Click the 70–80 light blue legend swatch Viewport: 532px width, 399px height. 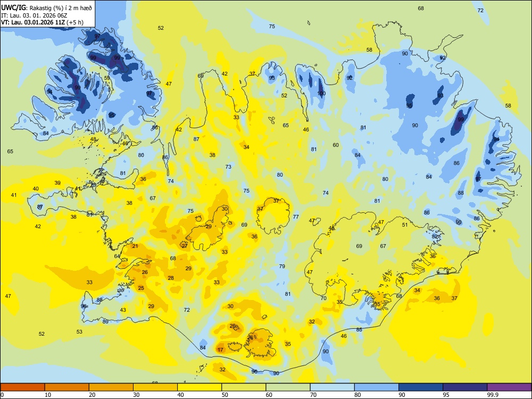click(332, 387)
